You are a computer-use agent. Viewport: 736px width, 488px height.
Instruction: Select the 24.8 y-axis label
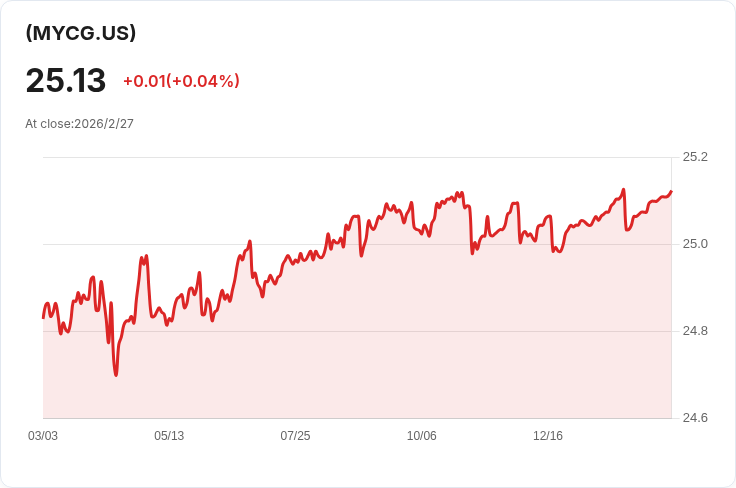click(695, 331)
